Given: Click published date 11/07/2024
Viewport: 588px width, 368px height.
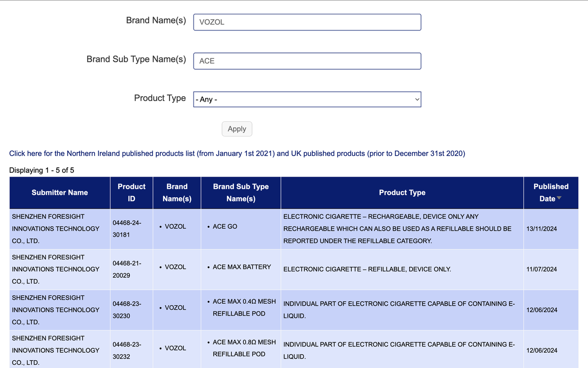Looking at the screenshot, I should tap(541, 269).
